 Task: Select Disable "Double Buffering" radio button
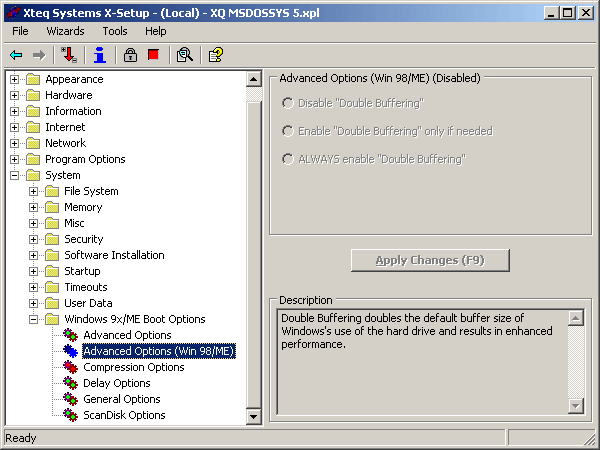288,103
